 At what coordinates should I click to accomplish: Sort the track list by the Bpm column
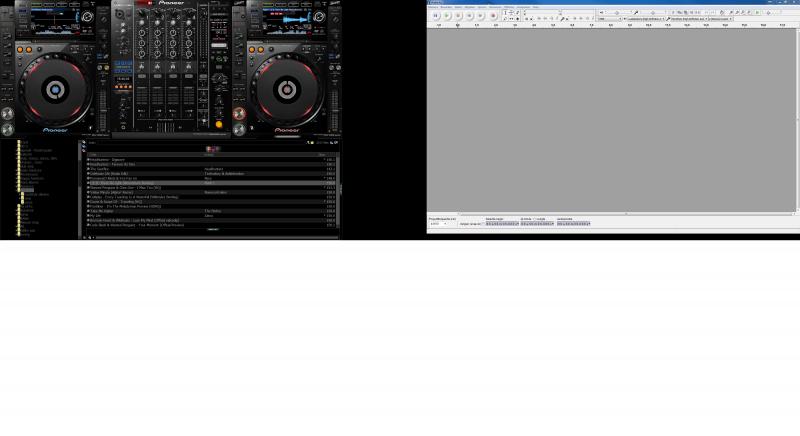point(322,155)
